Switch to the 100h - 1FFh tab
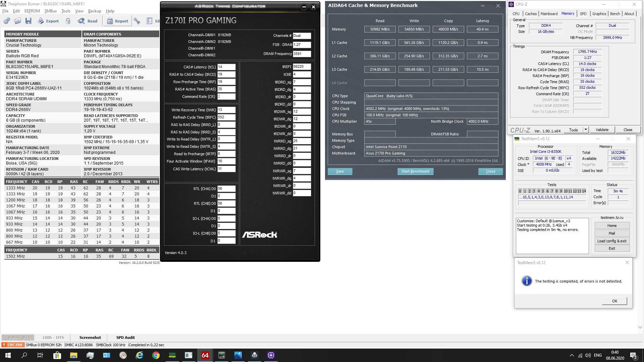Screen dimensions: 644x362 pos(53,338)
